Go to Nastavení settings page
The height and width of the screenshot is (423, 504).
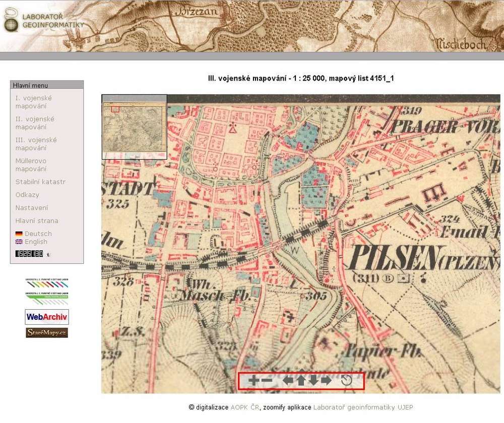tap(32, 207)
